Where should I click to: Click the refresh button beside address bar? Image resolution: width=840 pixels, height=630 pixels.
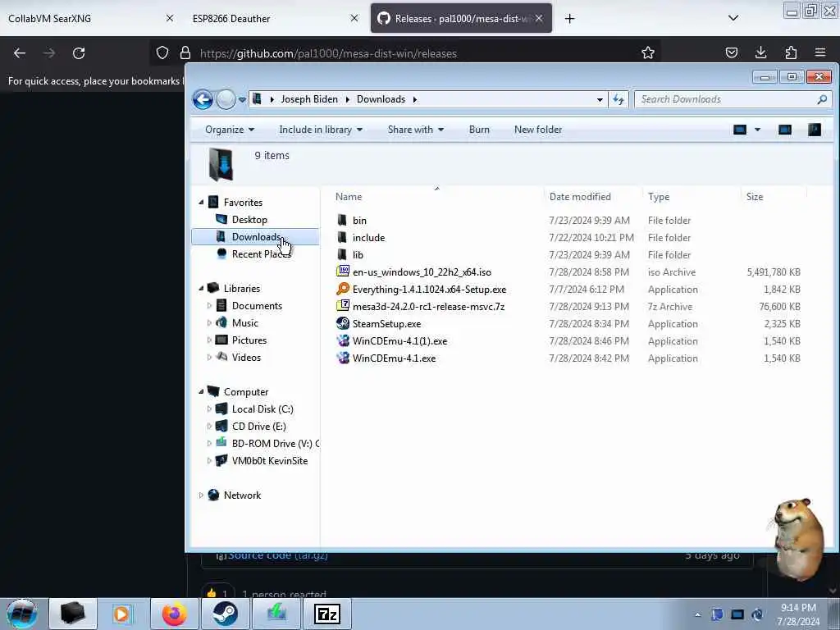(x=619, y=99)
